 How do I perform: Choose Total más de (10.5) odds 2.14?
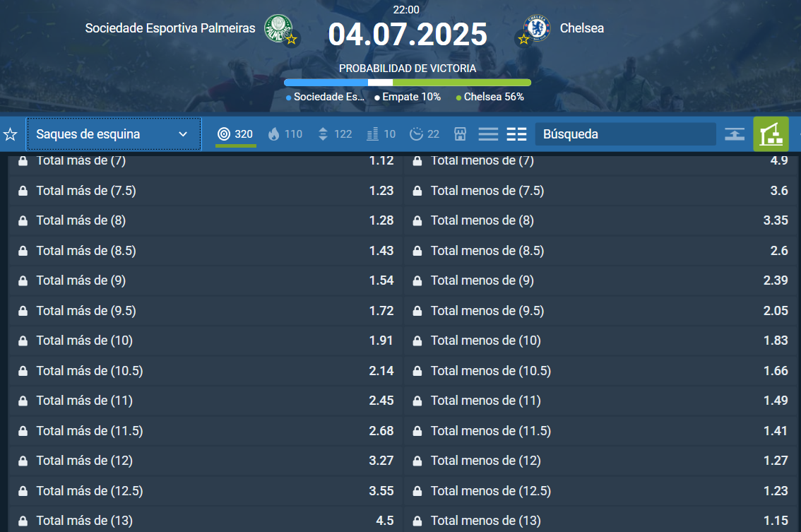206,371
